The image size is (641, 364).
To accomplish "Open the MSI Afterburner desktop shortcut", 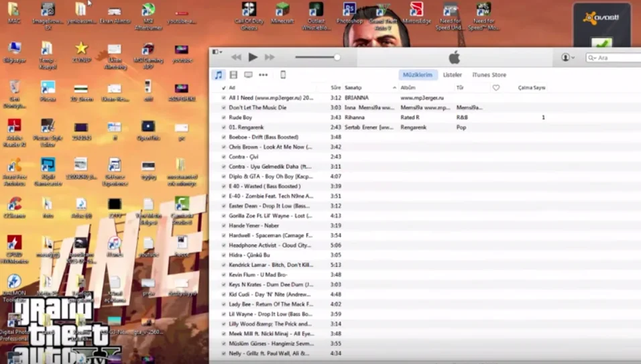I will click(x=148, y=16).
